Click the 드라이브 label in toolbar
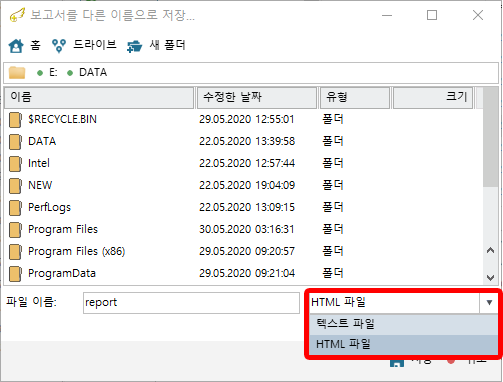This screenshot has width=503, height=382. [95, 44]
